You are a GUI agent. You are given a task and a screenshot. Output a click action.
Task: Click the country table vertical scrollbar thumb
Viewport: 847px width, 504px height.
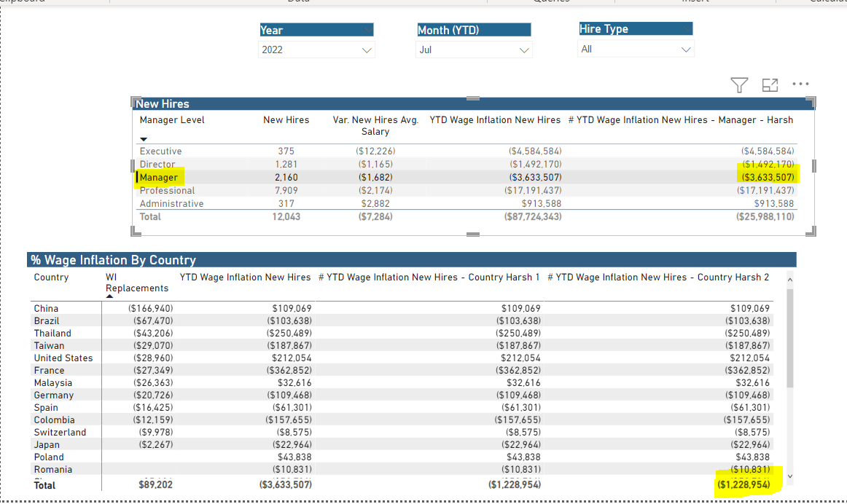pyautogui.click(x=789, y=338)
